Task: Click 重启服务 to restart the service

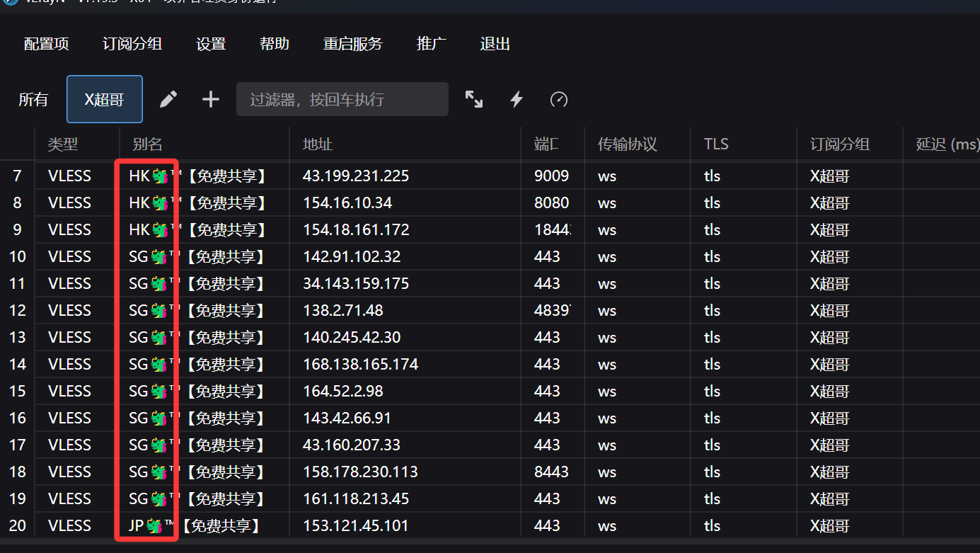Action: [353, 44]
